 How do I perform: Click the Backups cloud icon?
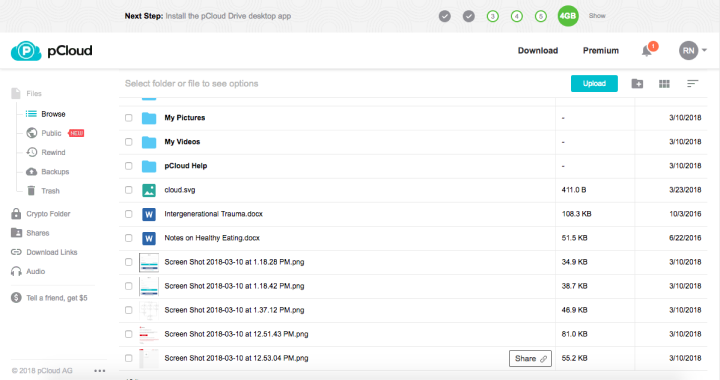coord(32,172)
